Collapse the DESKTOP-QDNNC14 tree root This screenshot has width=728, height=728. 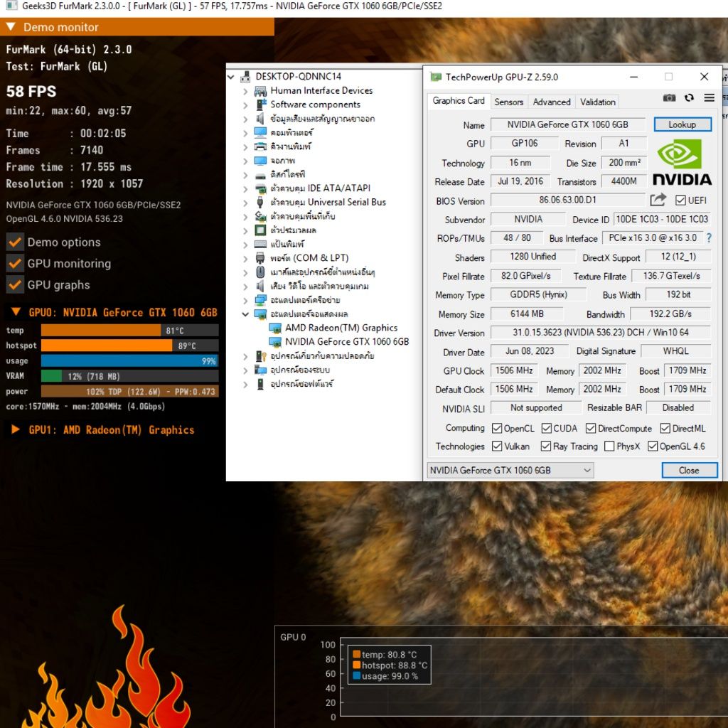tap(231, 77)
